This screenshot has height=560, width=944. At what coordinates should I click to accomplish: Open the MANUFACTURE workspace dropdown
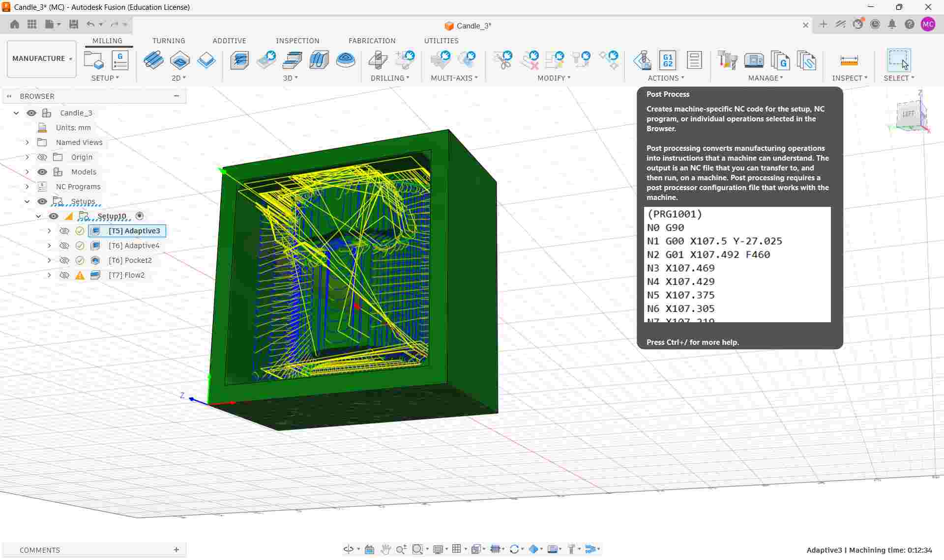[42, 58]
